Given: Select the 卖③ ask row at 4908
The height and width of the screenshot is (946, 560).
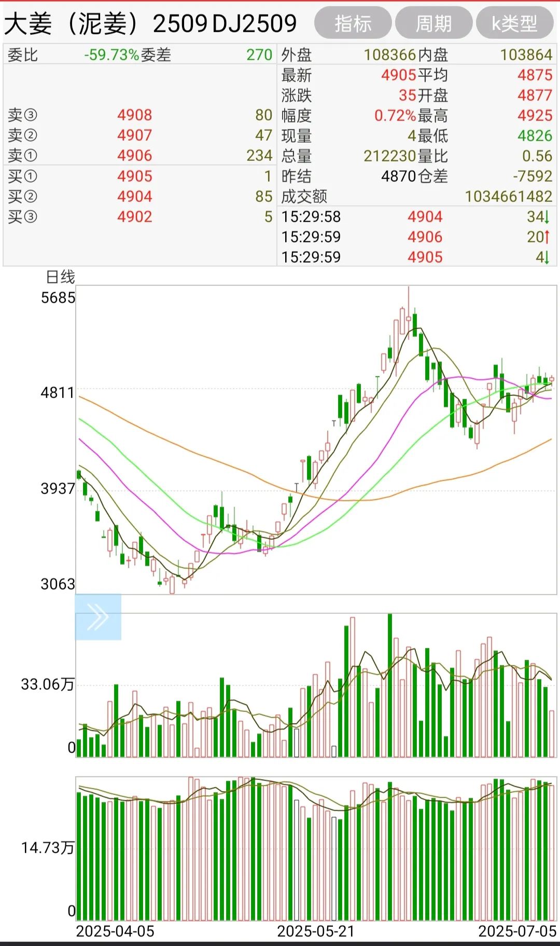Looking at the screenshot, I should coord(135,115).
